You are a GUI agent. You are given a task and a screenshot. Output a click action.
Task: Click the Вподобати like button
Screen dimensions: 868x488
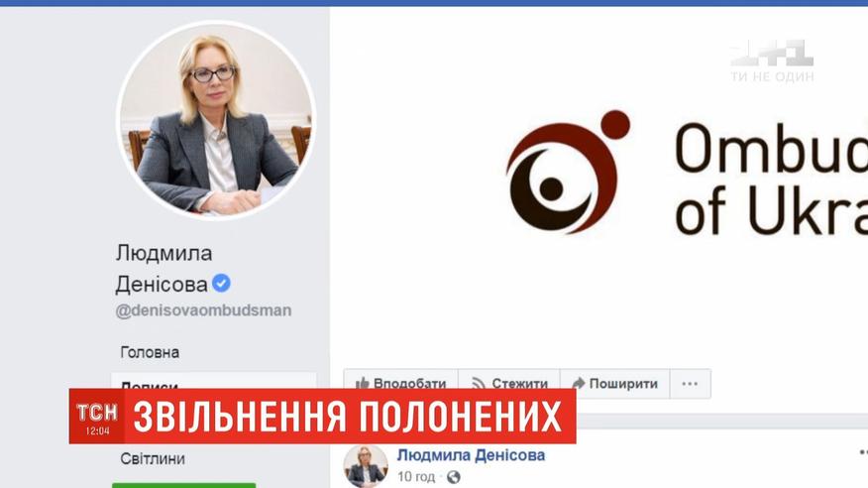tap(400, 383)
